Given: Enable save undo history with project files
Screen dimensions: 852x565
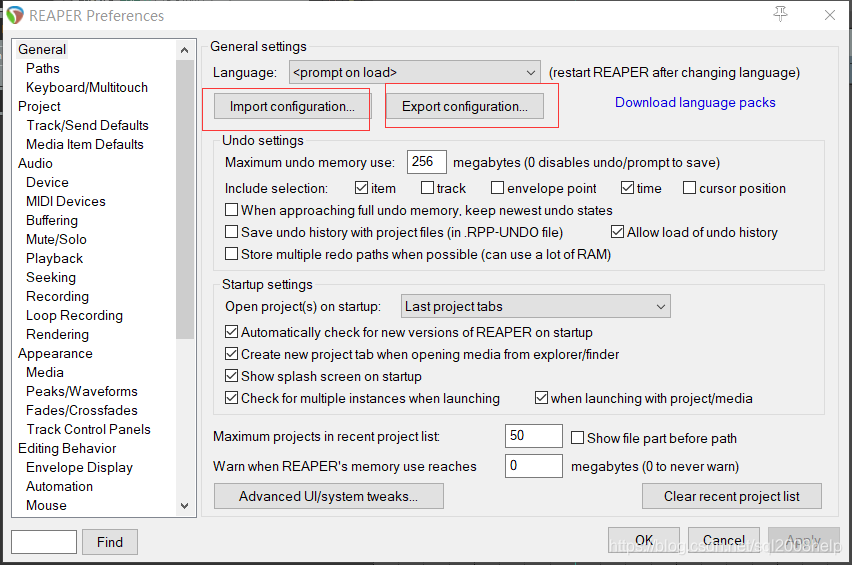Looking at the screenshot, I should (x=231, y=232).
